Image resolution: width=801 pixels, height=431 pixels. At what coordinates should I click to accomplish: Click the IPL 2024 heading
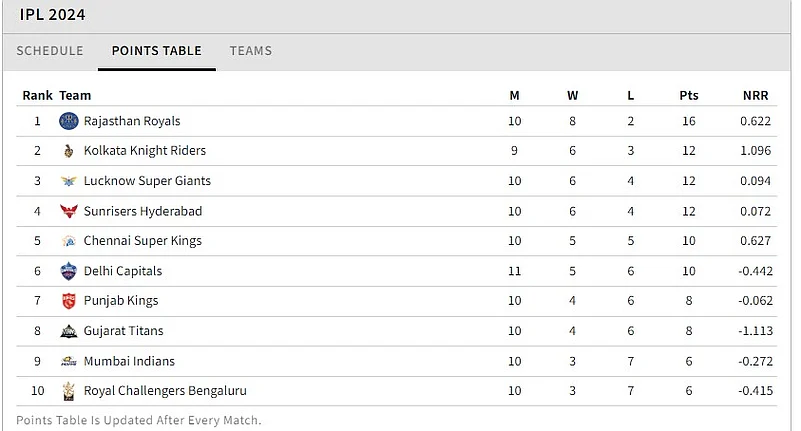(x=52, y=15)
